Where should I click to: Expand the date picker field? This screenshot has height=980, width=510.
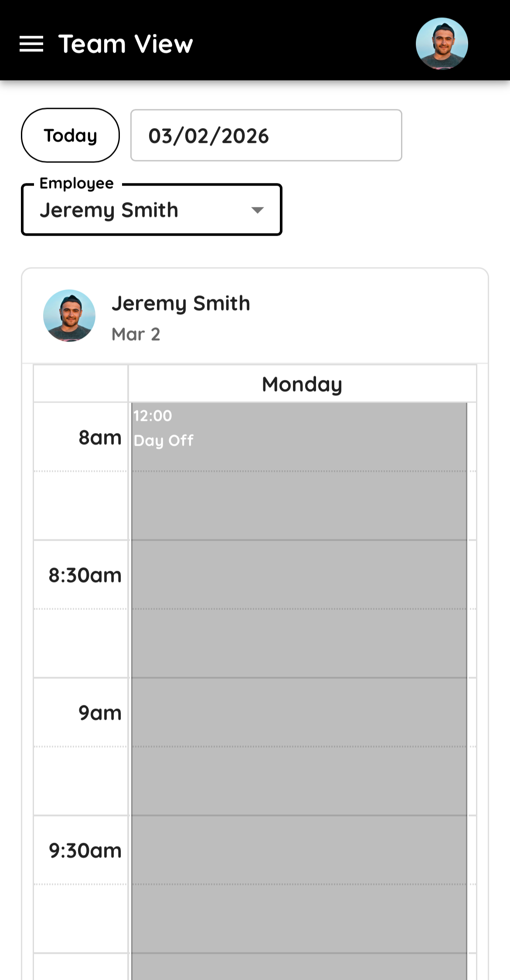tap(266, 136)
